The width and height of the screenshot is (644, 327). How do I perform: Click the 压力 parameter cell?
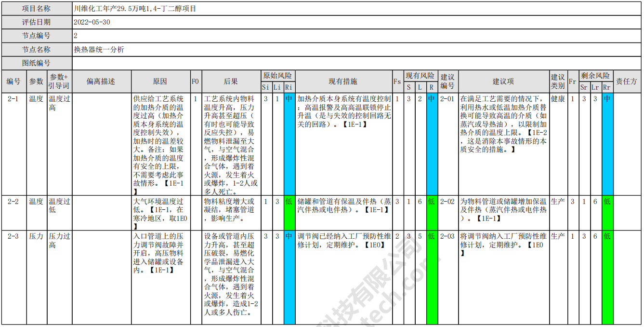[36, 277]
